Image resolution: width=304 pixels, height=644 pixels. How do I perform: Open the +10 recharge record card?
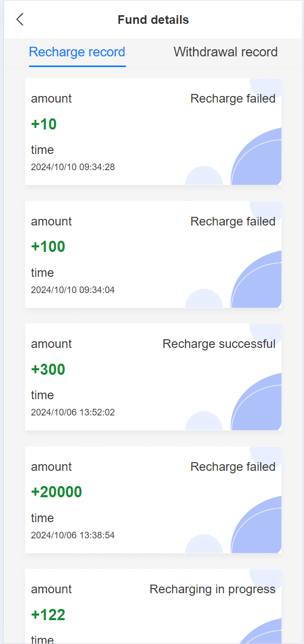click(x=153, y=132)
